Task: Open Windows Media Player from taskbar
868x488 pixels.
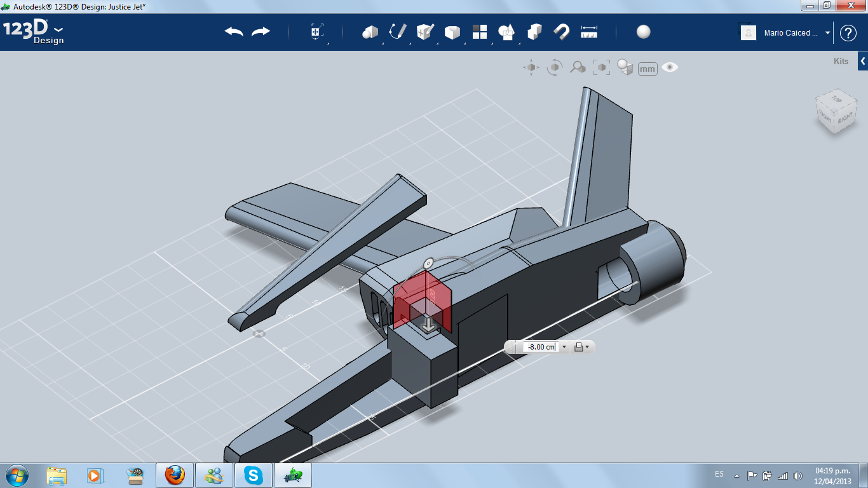Action: click(95, 475)
